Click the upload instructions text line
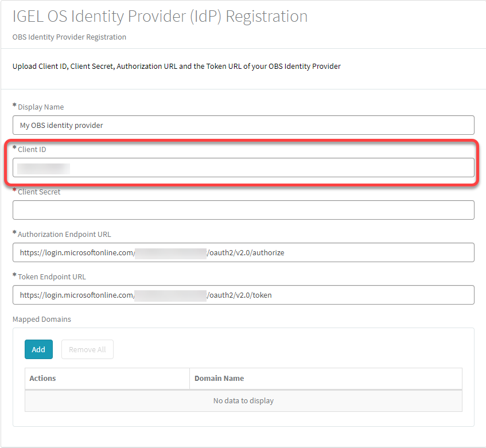The height and width of the screenshot is (448, 486). 177,66
